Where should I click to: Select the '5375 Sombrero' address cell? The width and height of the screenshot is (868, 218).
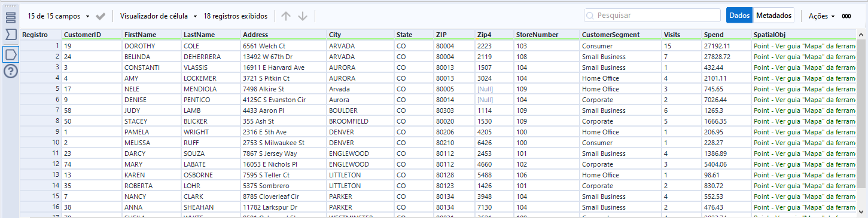pyautogui.click(x=284, y=186)
